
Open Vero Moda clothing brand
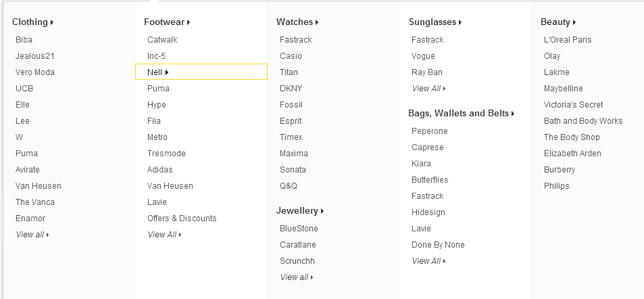[x=35, y=72]
